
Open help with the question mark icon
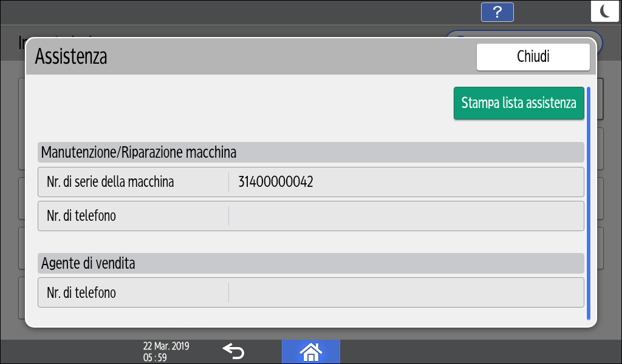tap(497, 12)
